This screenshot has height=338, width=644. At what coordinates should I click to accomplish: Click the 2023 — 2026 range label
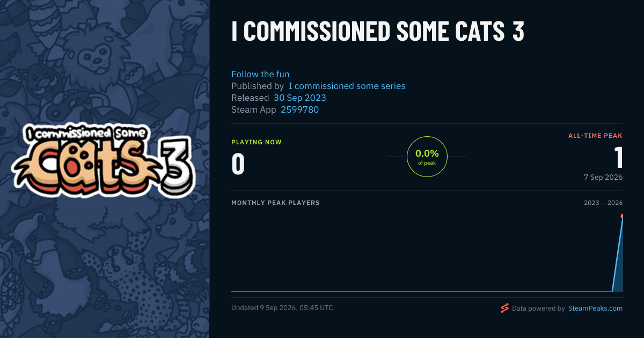[603, 203]
